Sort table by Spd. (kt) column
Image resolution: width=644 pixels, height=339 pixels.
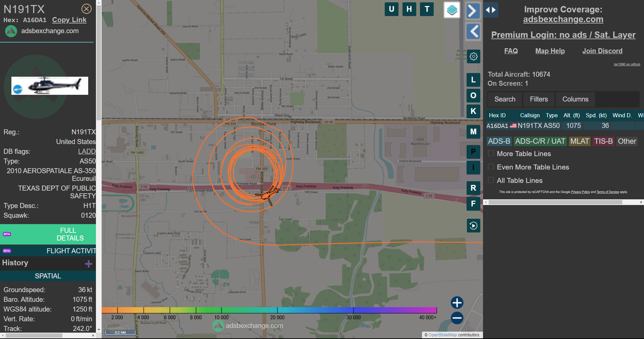(596, 115)
